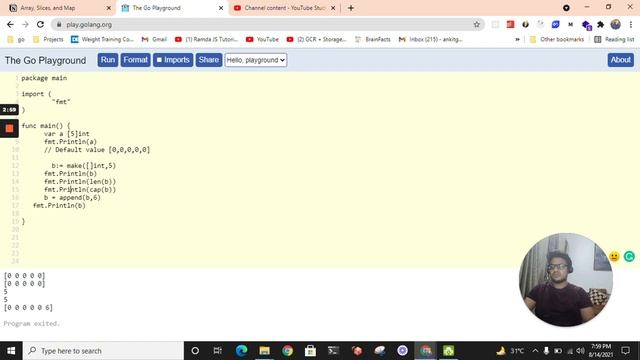Bookmark this page with star icon
This screenshot has height=360, width=640.
click(x=476, y=24)
